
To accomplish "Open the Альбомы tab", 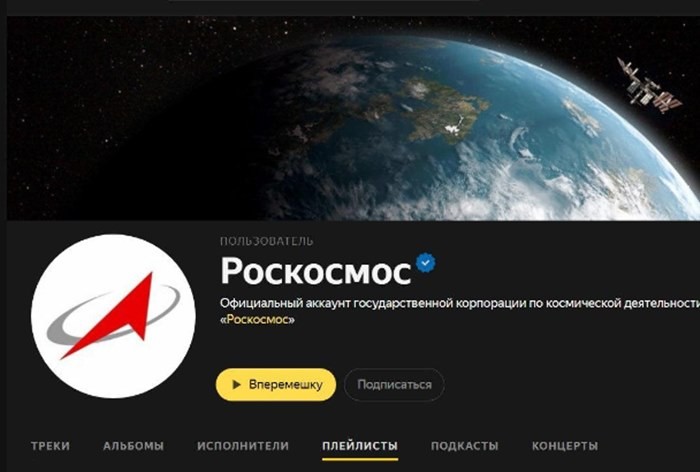I will (133, 446).
